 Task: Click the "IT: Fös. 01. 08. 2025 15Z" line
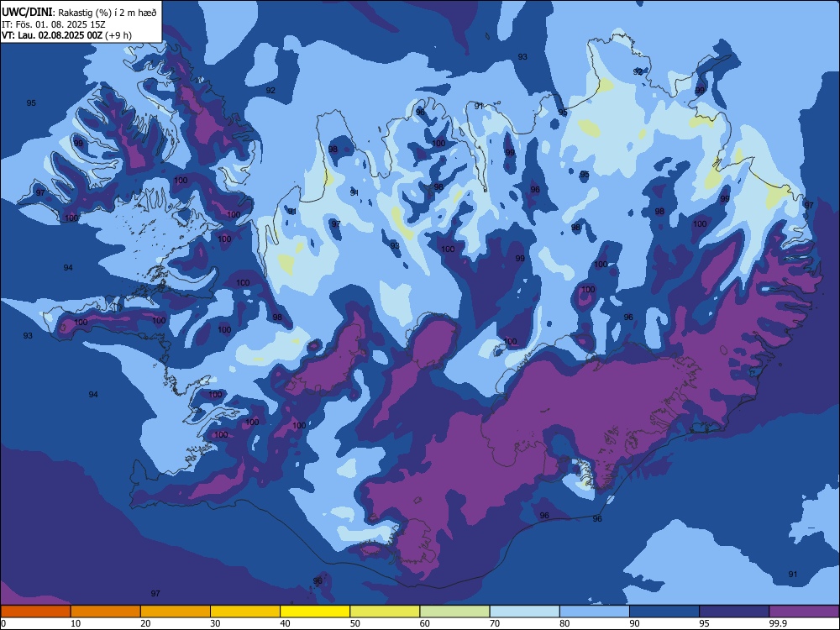click(x=54, y=24)
